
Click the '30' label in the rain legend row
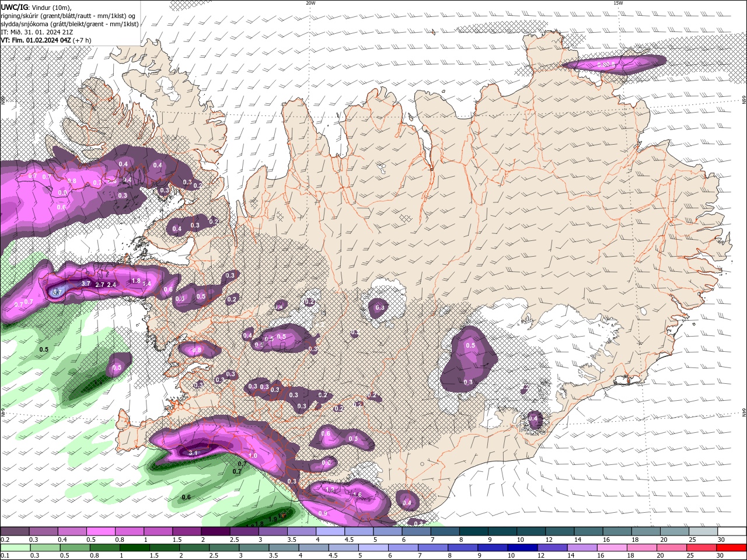719,556
